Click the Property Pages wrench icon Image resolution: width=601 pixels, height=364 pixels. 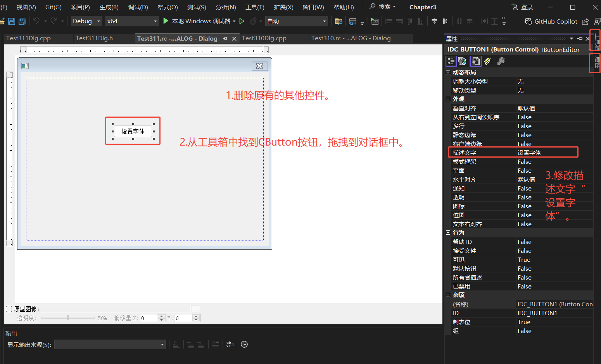coord(501,61)
